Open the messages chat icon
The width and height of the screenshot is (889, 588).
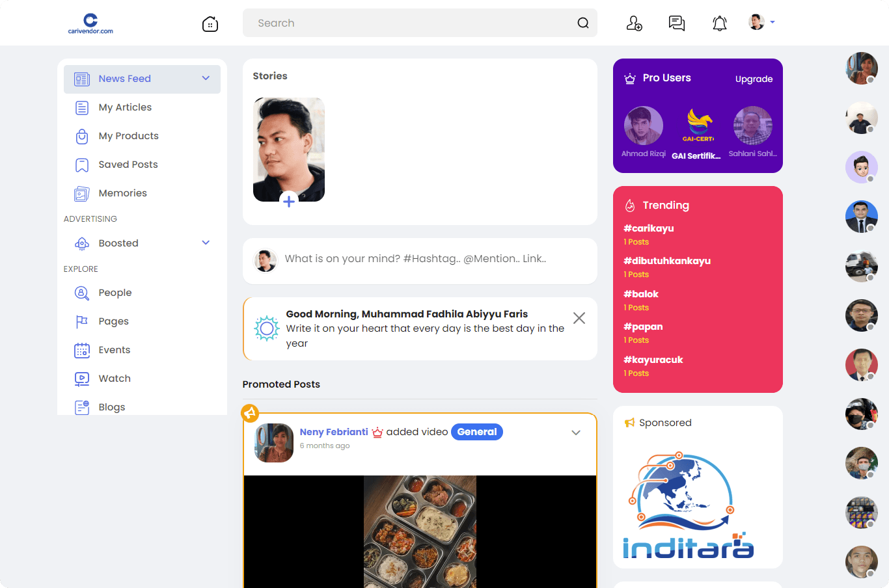[677, 23]
